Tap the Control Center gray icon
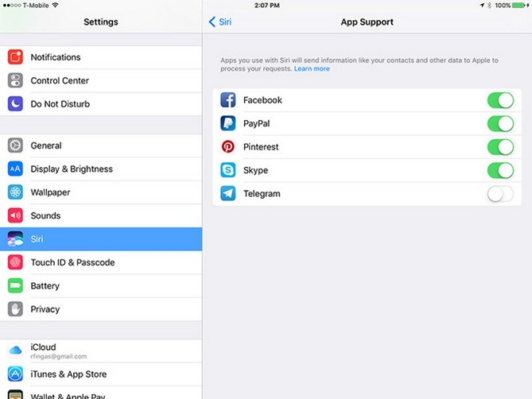The height and width of the screenshot is (399, 532). click(x=15, y=80)
